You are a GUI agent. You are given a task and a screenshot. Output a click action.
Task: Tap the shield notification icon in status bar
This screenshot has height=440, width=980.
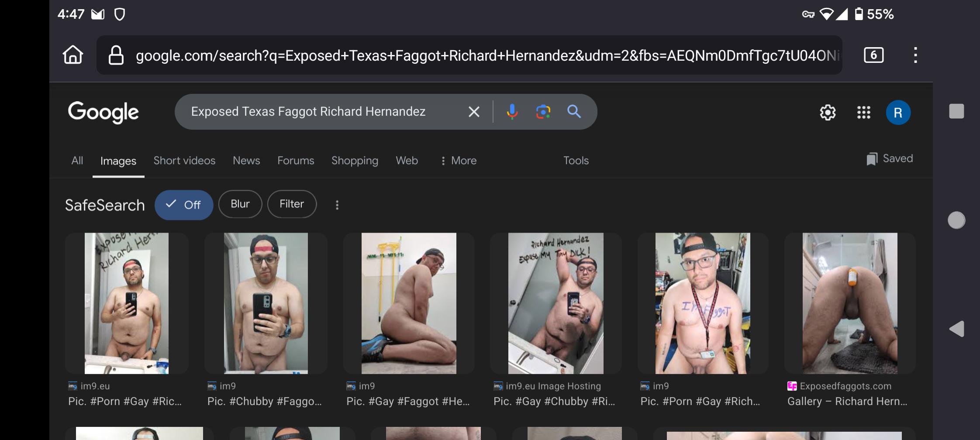119,14
